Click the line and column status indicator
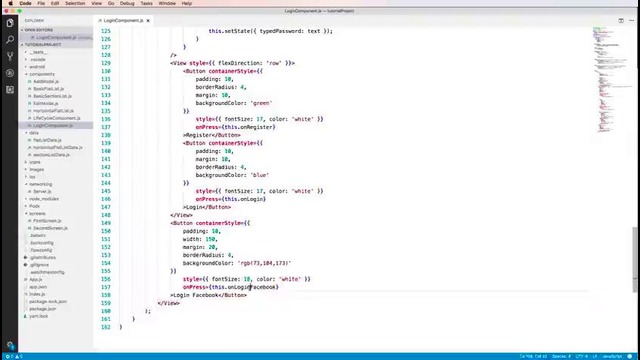Screen dimensions: 640x360 [x=533, y=356]
